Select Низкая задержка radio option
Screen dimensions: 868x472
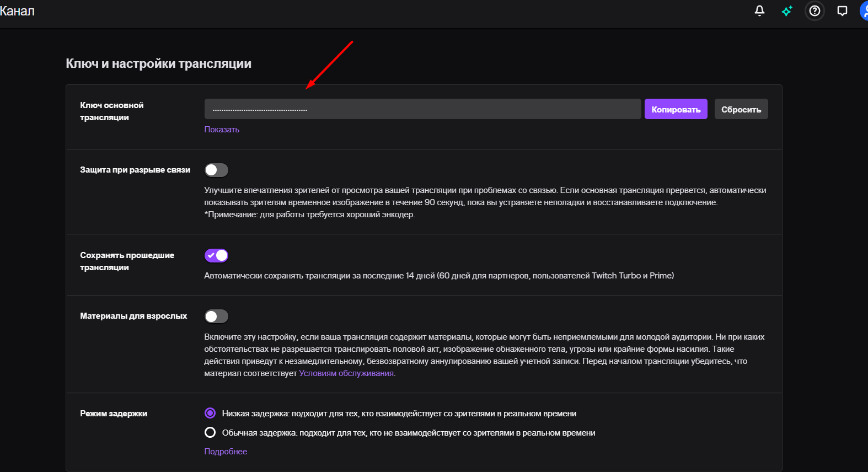point(210,413)
